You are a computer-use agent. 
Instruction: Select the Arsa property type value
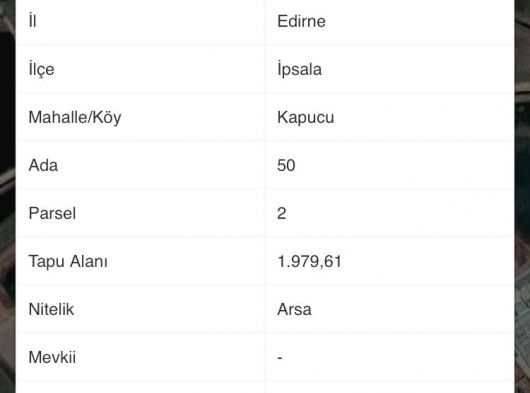(294, 310)
